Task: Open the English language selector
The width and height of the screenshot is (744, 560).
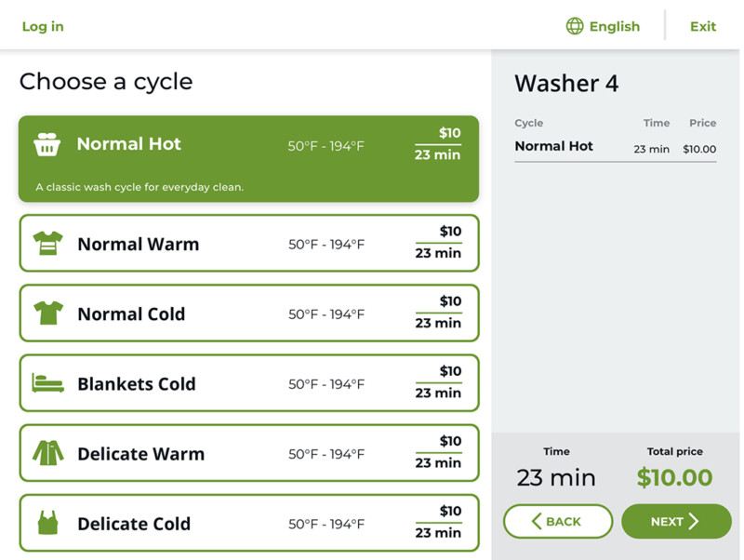Action: point(614,26)
